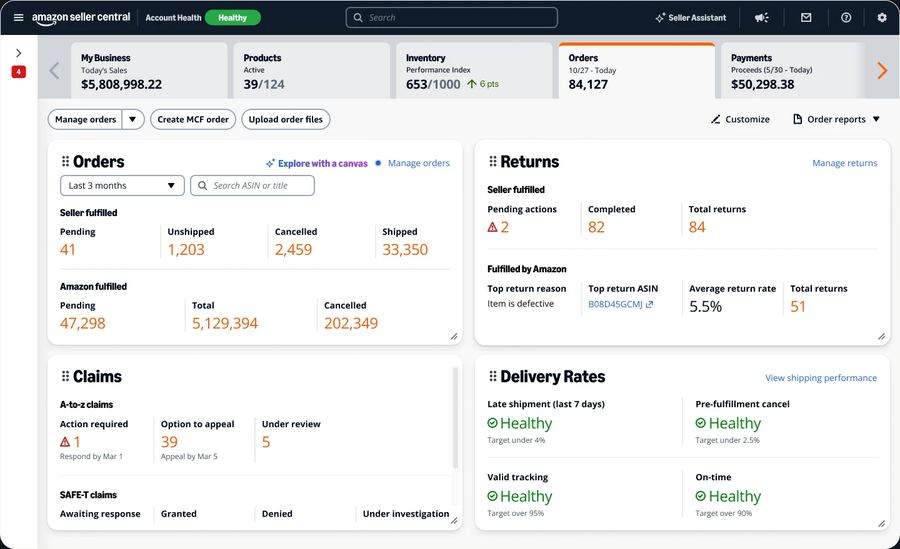Screen dimensions: 900x549
Task: Select the Products card tab
Action: [x=312, y=71]
